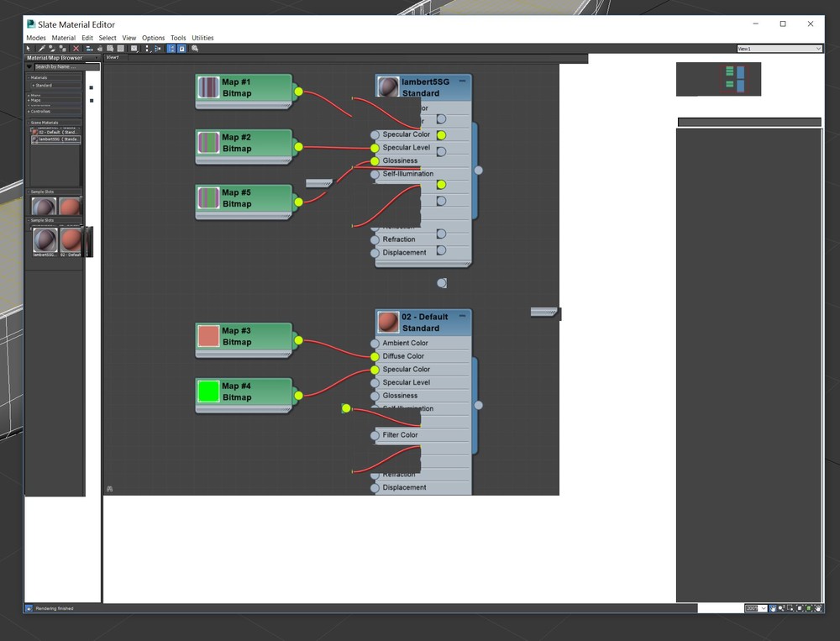840x641 pixels.
Task: Click inside the Search by Name field
Action: (x=57, y=66)
